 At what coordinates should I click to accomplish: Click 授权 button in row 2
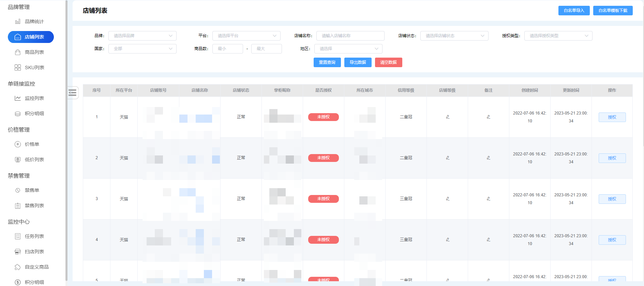pos(612,158)
